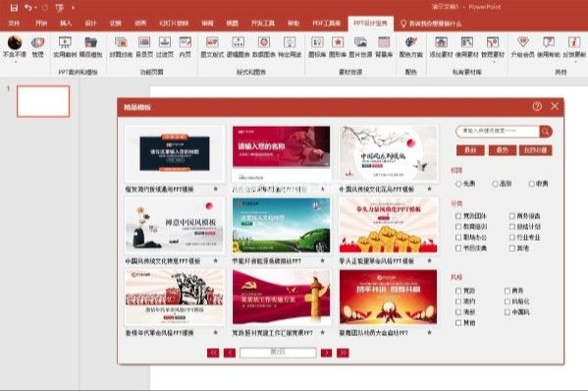The image size is (588, 391).
Task: Open the 配色方案 color scheme palette
Action: coord(411,46)
